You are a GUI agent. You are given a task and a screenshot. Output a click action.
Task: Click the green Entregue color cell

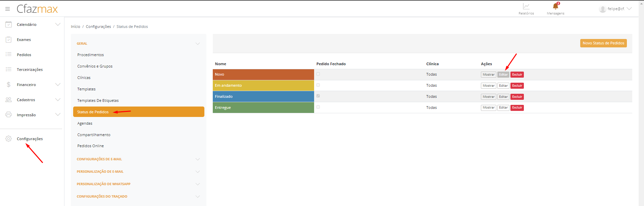[263, 108]
